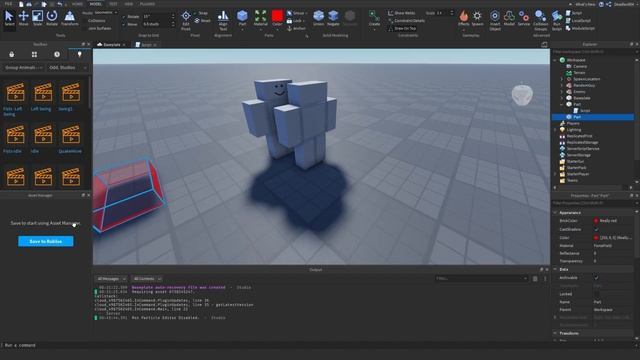Image resolution: width=640 pixels, height=360 pixels.
Task: Insert a Spawn location
Action: [x=477, y=18]
